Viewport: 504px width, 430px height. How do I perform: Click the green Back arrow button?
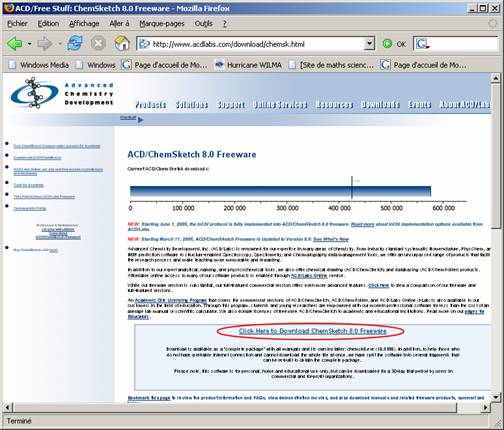(x=15, y=44)
